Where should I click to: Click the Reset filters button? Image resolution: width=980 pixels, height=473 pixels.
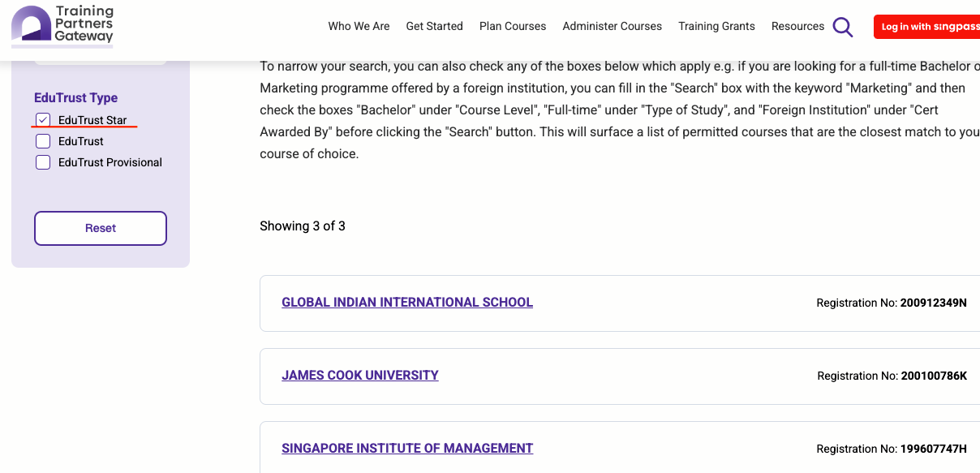101,228
